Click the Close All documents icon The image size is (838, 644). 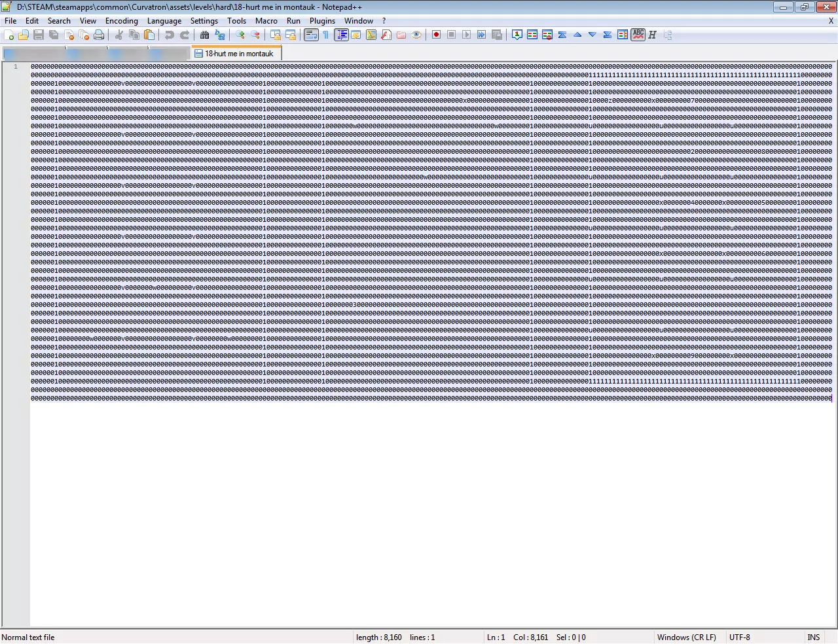pyautogui.click(x=84, y=35)
